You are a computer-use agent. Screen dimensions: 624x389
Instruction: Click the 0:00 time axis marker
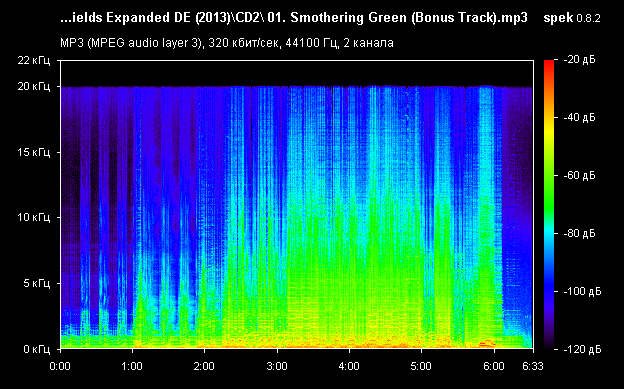[x=60, y=366]
